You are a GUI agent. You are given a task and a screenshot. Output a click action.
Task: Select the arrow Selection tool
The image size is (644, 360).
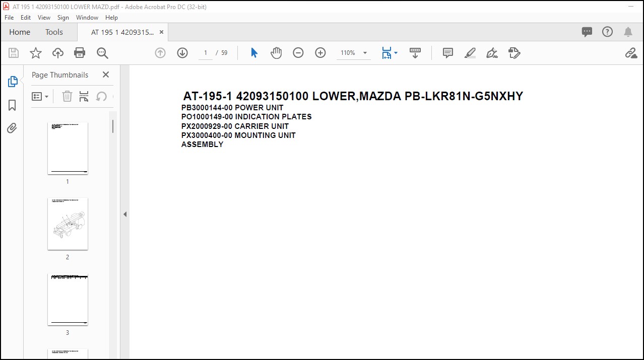tap(254, 53)
